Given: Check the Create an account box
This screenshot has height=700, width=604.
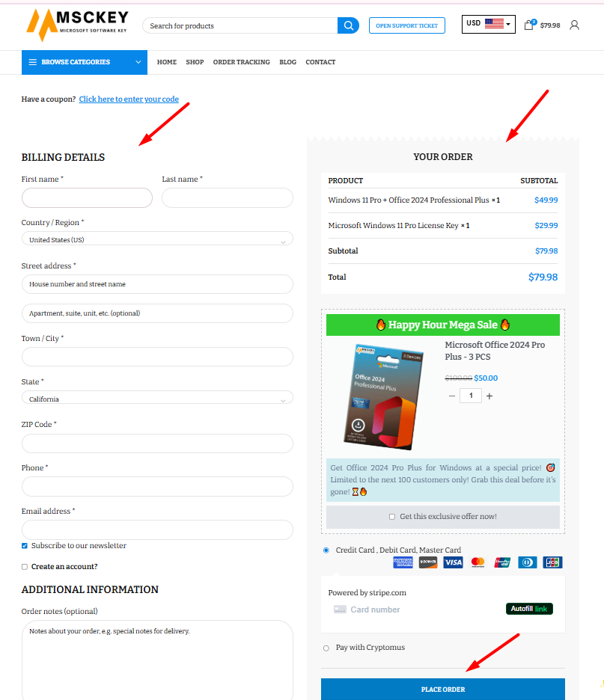Looking at the screenshot, I should tap(25, 567).
